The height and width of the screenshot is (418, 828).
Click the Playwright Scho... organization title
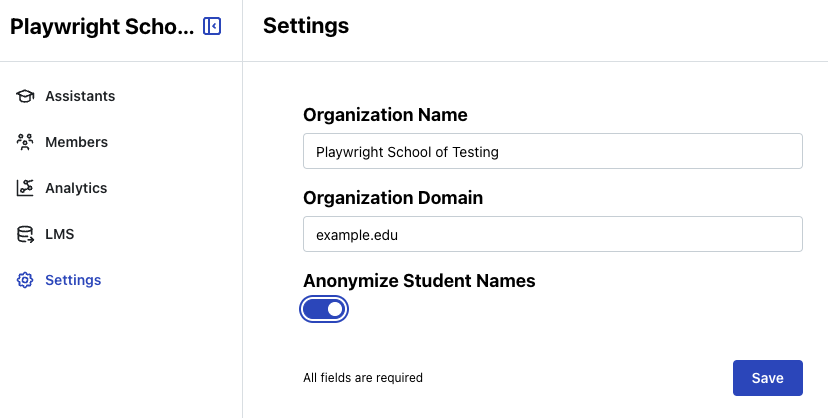coord(102,27)
